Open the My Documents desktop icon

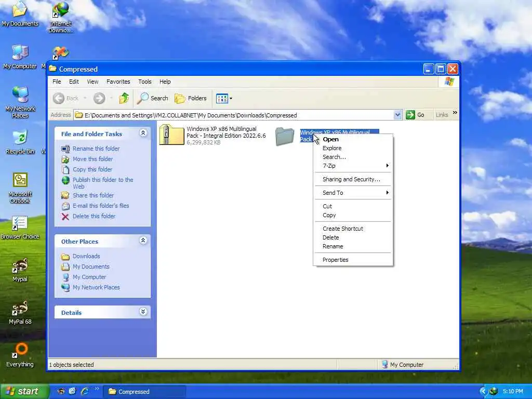pyautogui.click(x=20, y=14)
